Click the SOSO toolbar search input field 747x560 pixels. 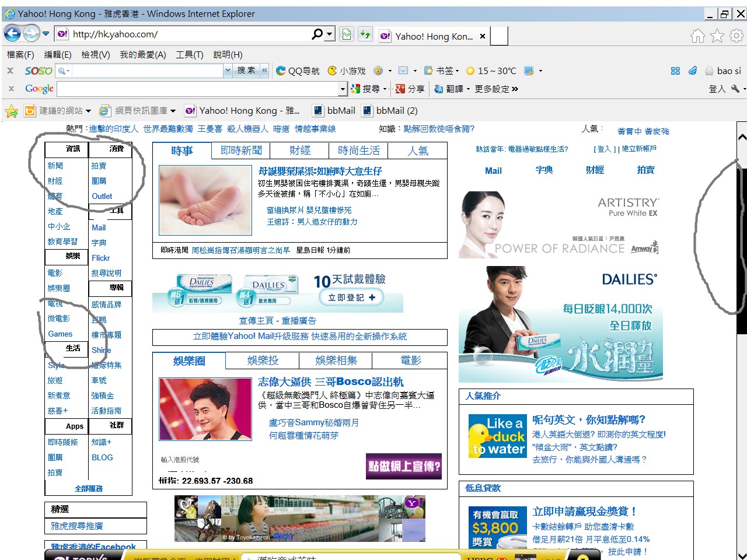[x=148, y=71]
